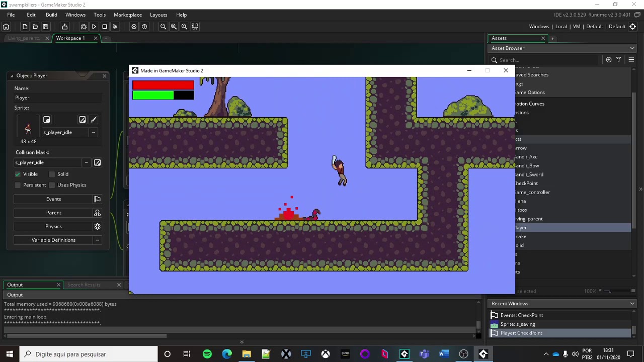Screen dimensions: 644x362
Task: Click the Parent button
Action: click(x=53, y=213)
